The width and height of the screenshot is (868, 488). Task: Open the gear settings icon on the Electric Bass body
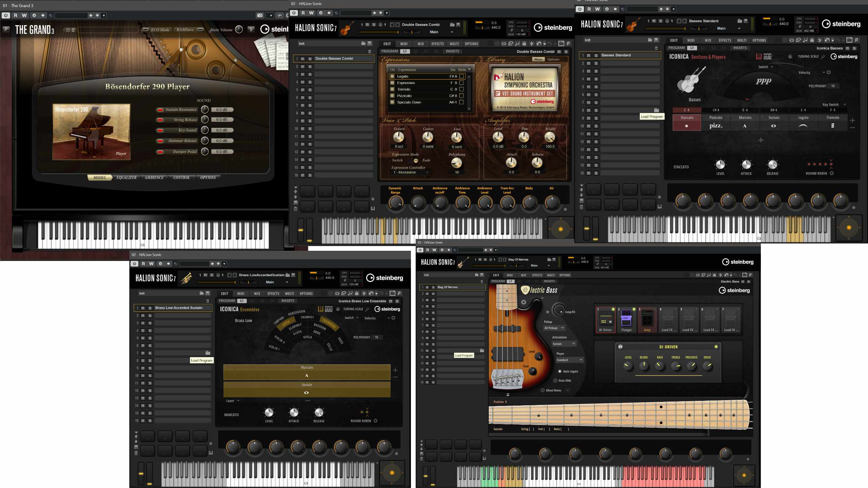(524, 302)
